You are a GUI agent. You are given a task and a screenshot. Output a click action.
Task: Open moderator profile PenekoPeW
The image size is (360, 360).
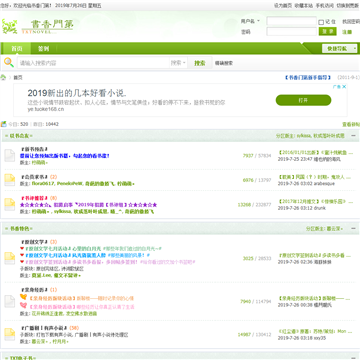pos(70,184)
